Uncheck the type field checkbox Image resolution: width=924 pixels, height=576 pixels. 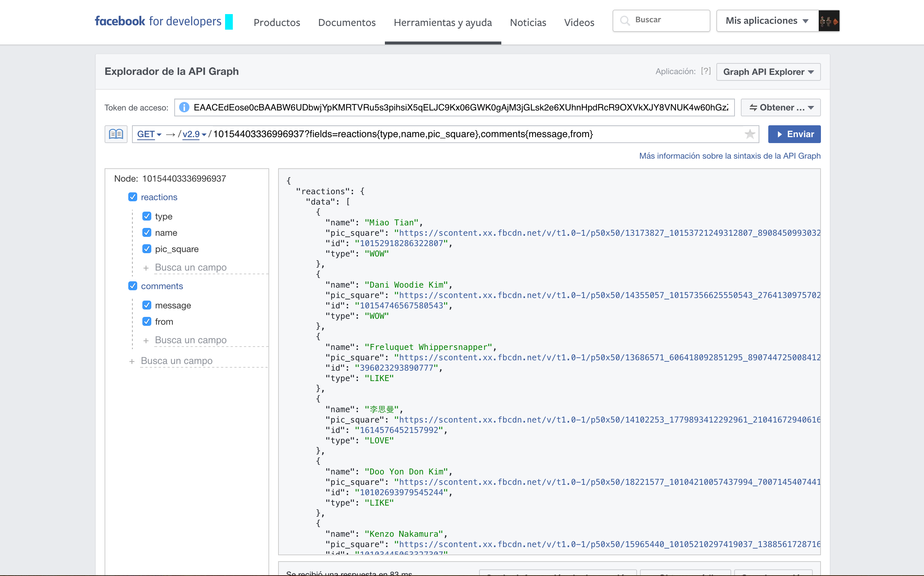pos(147,216)
